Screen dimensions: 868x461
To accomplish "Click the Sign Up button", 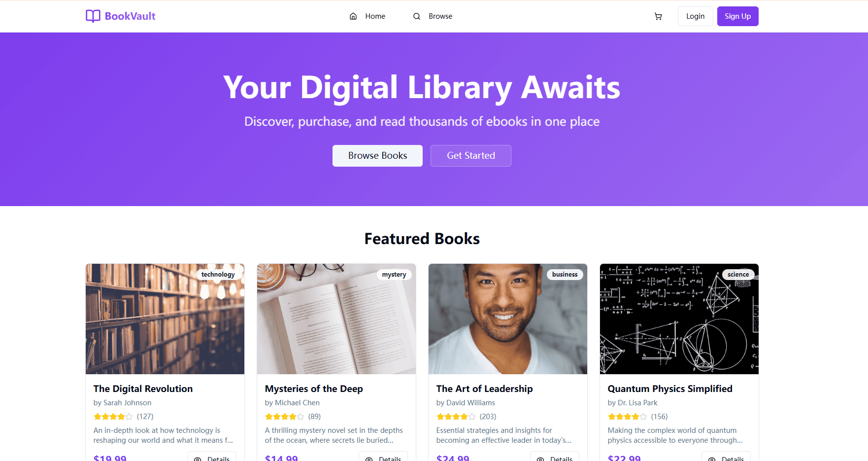I will pos(737,16).
